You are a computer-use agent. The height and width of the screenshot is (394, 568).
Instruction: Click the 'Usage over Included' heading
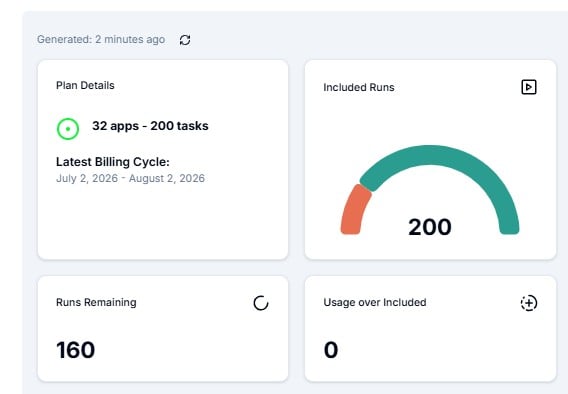[x=375, y=302]
